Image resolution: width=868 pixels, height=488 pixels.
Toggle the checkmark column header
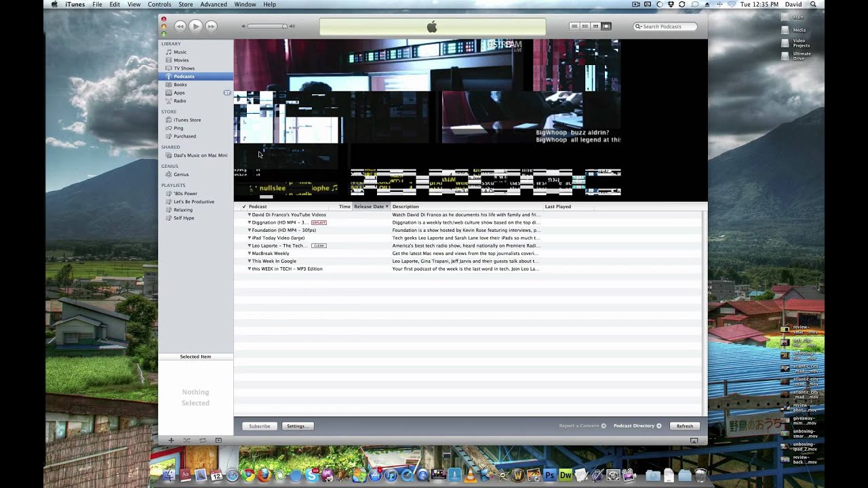point(243,207)
